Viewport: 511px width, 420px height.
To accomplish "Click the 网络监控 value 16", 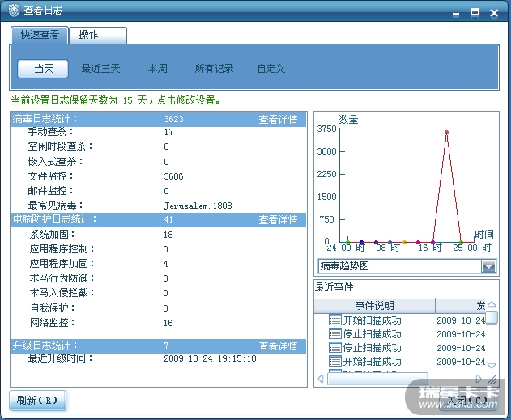I will (168, 323).
